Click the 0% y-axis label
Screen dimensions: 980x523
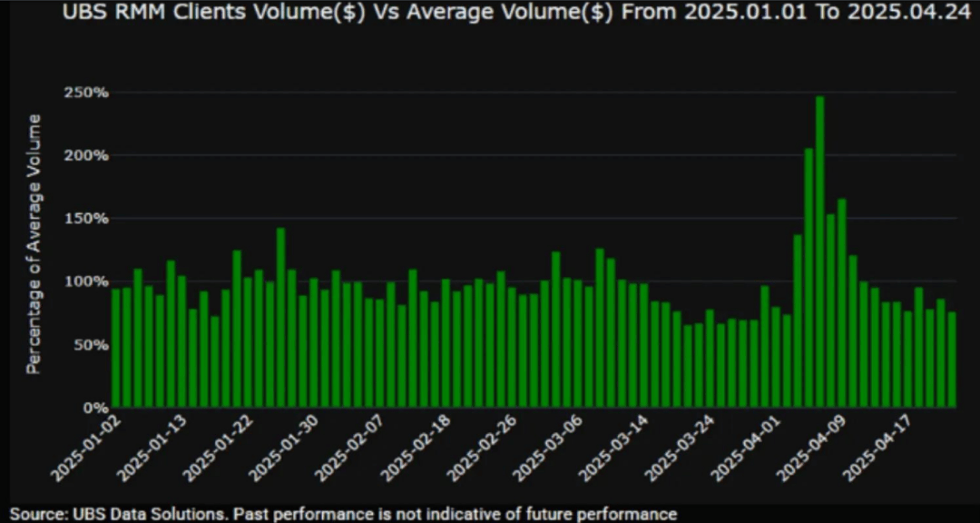click(93, 408)
